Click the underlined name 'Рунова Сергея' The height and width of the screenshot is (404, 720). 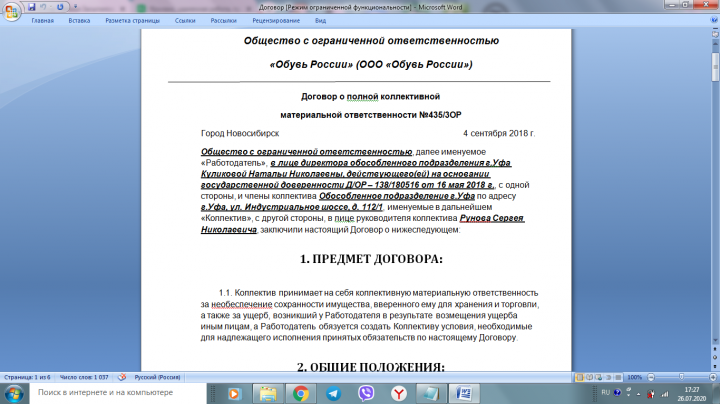(x=492, y=218)
